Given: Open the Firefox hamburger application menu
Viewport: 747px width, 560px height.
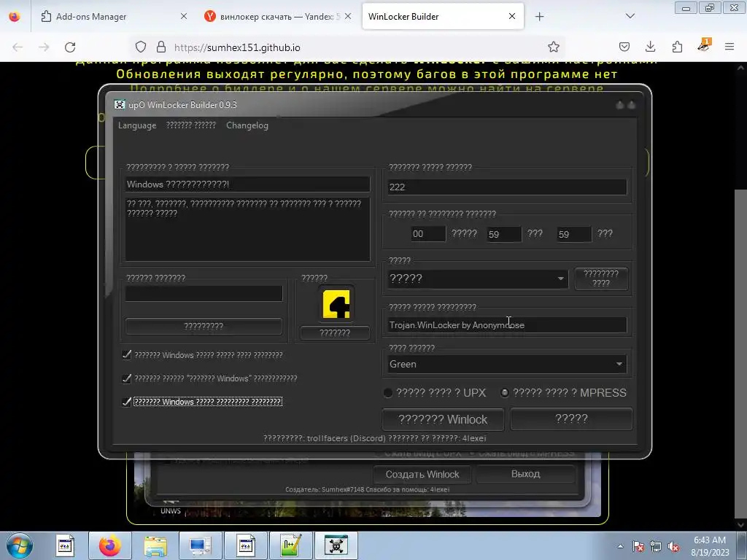Looking at the screenshot, I should pyautogui.click(x=729, y=47).
